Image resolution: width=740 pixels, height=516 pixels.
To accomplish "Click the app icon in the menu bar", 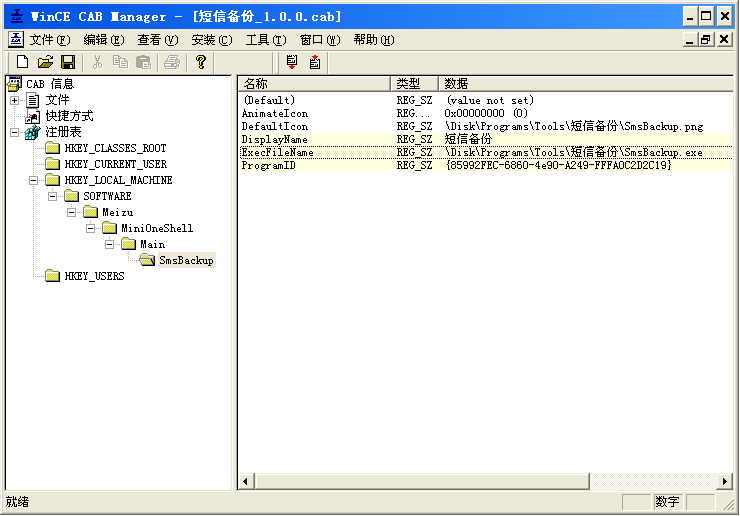I will (x=16, y=40).
